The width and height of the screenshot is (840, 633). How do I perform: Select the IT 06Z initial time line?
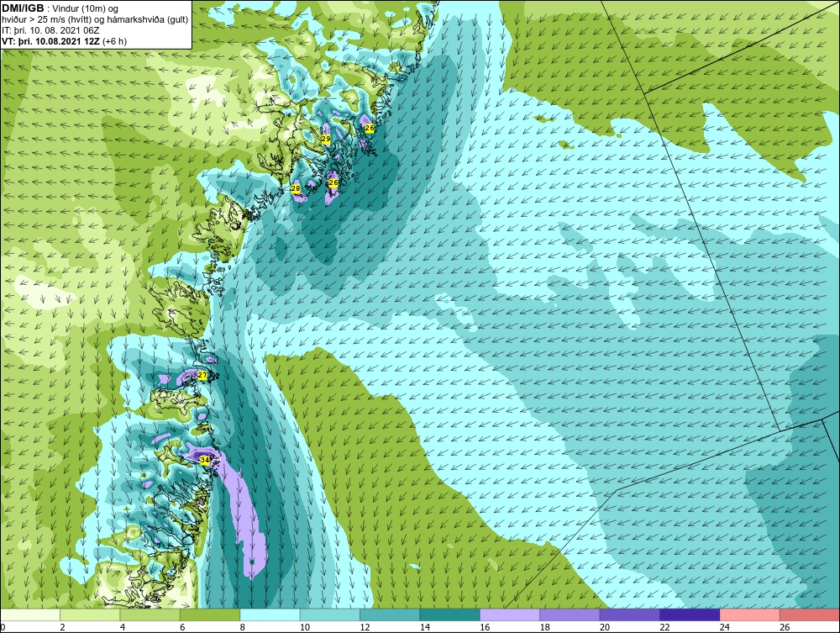pos(50,30)
